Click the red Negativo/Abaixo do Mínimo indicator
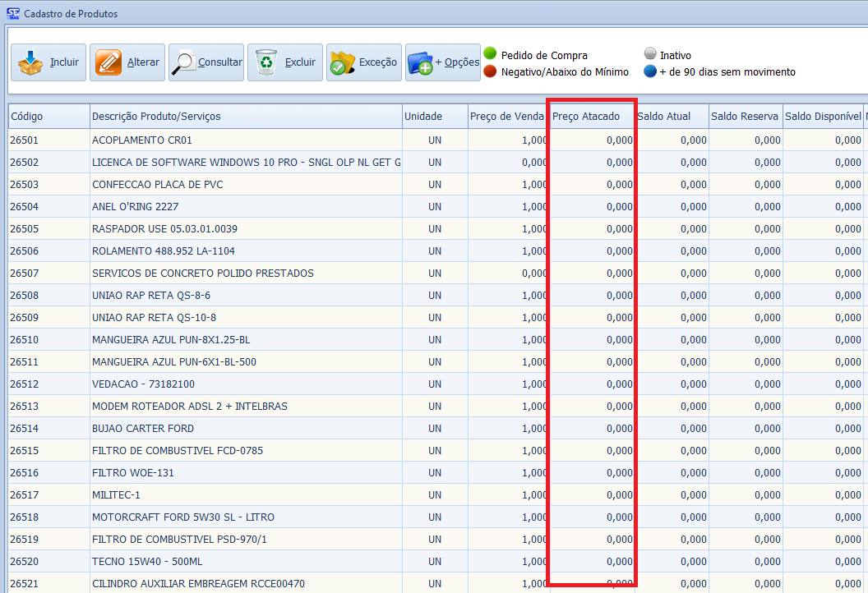 [490, 71]
